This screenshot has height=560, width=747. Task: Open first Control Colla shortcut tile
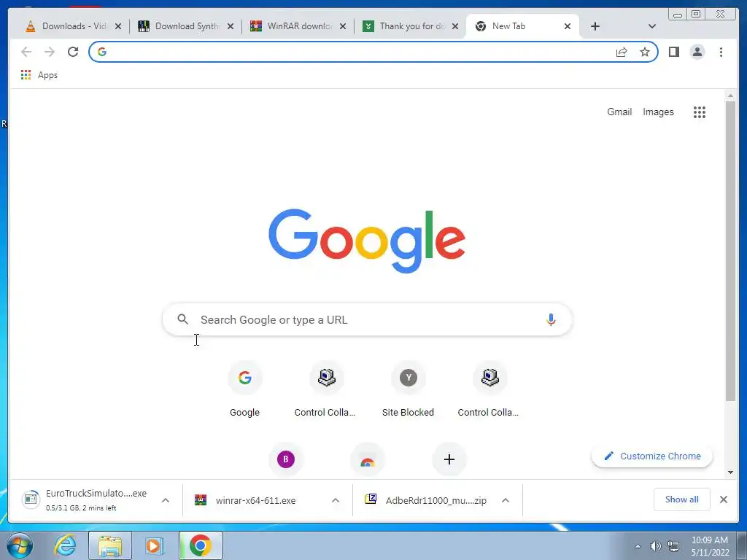tap(326, 389)
